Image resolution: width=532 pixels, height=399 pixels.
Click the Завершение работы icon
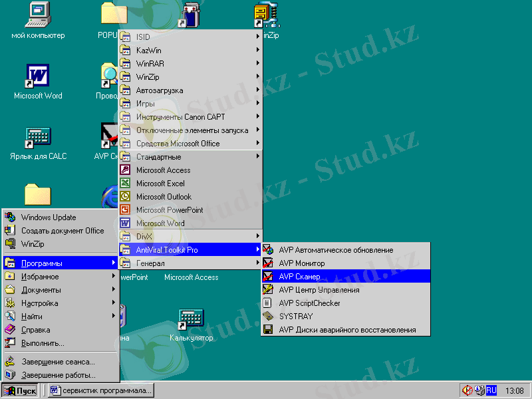pos(10,375)
